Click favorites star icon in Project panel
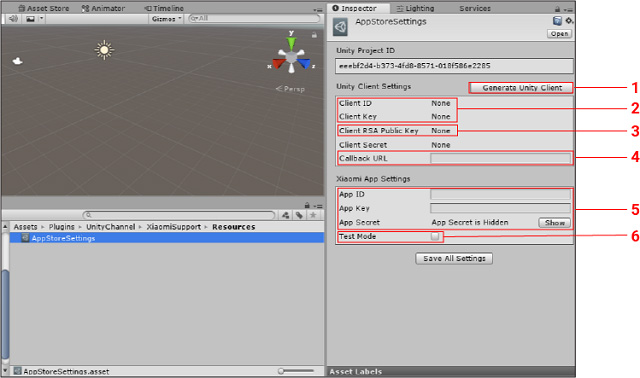This screenshot has width=640, height=378. tap(313, 215)
